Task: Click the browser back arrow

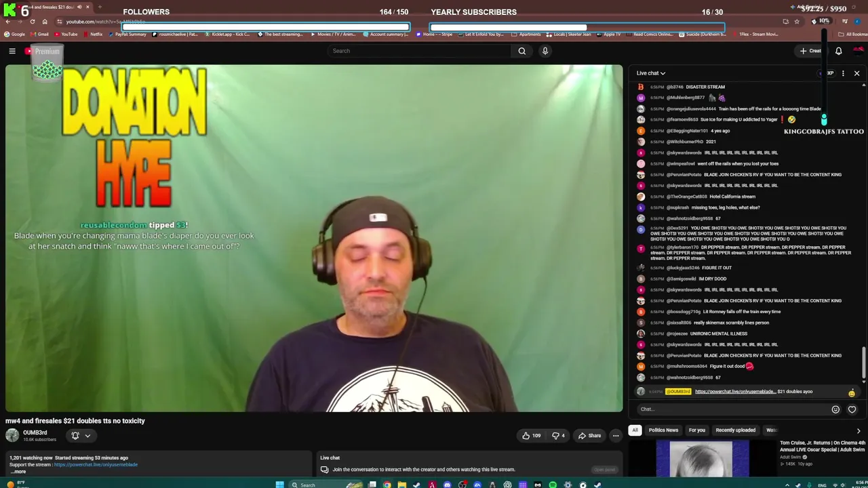Action: click(x=7, y=22)
